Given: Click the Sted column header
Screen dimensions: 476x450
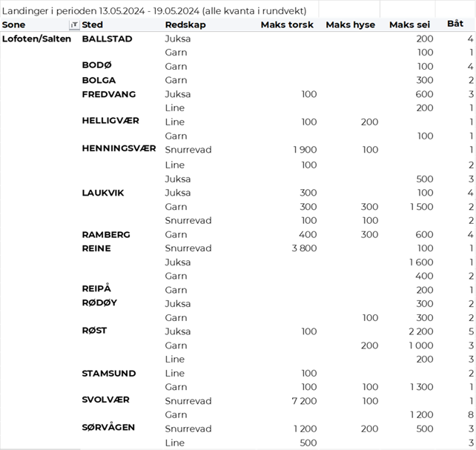Looking at the screenshot, I should pos(93,25).
